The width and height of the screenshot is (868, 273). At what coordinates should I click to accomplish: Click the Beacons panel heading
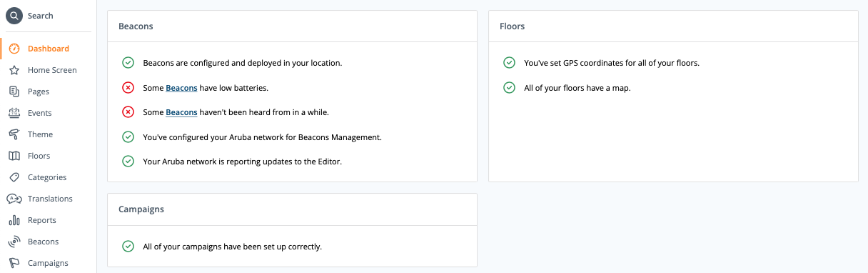coord(136,26)
